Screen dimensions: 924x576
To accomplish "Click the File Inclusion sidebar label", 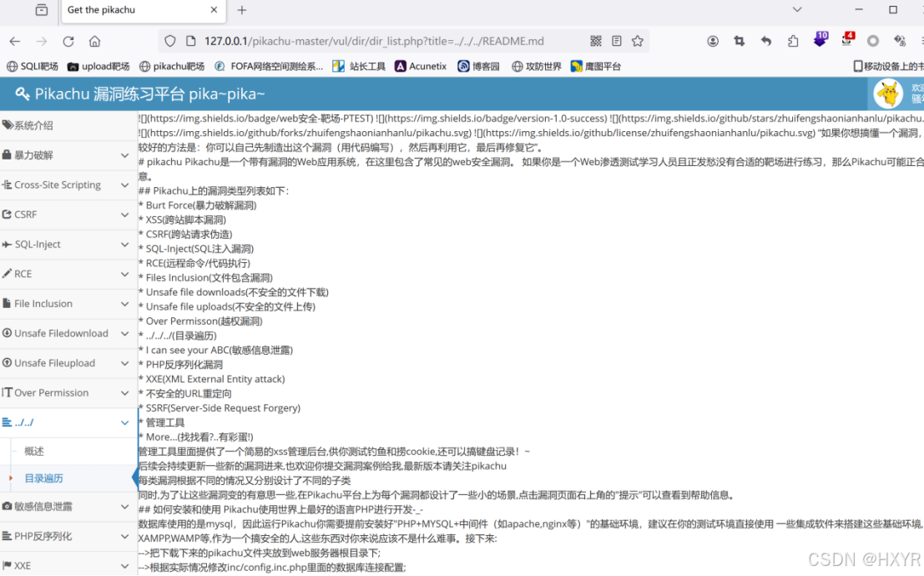I will click(43, 304).
